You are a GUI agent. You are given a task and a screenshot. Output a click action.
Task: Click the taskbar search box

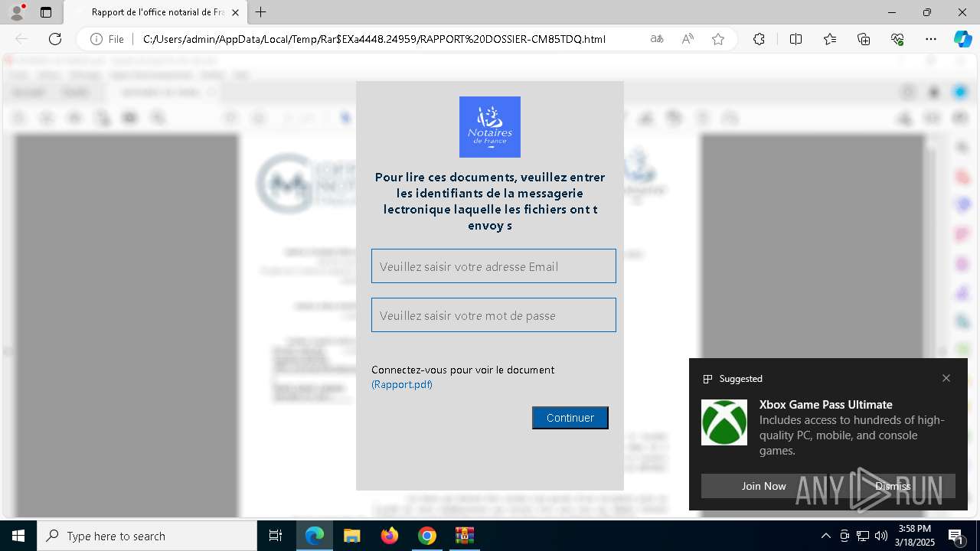[x=147, y=536]
